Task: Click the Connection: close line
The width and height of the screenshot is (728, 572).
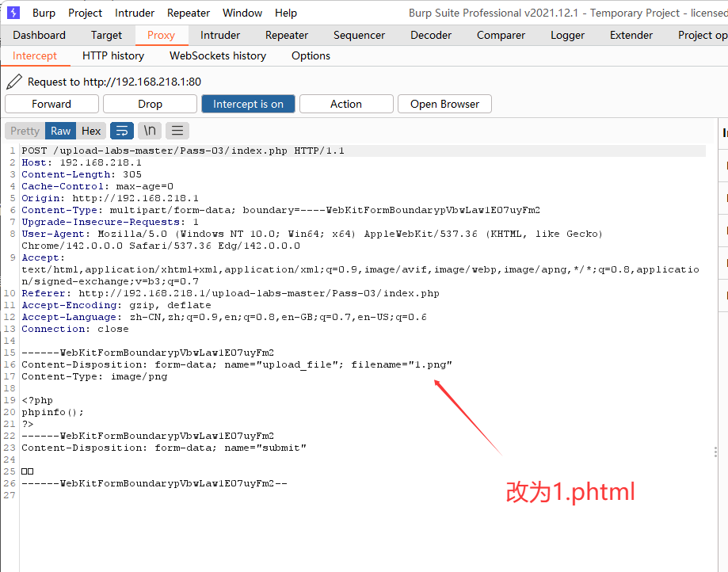Action: point(75,330)
